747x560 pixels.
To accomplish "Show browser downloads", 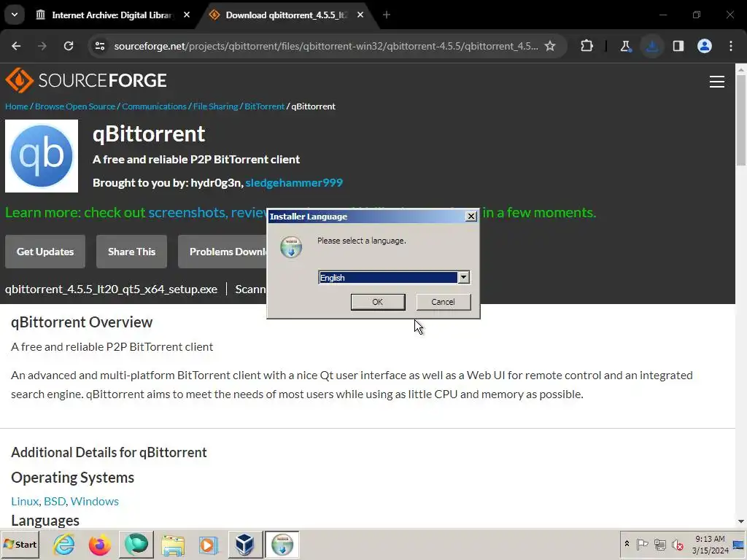I will (x=652, y=46).
